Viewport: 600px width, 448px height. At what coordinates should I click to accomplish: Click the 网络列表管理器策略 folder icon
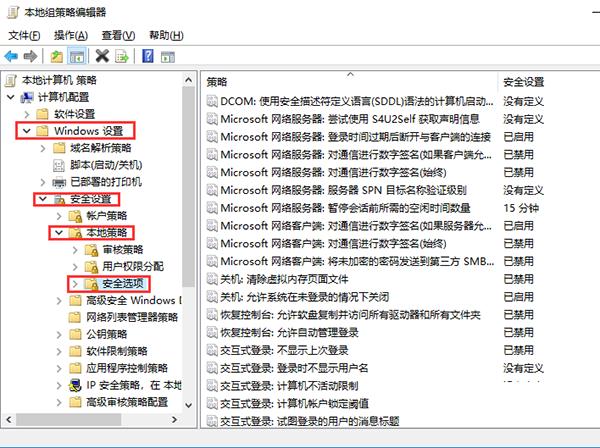(75, 317)
